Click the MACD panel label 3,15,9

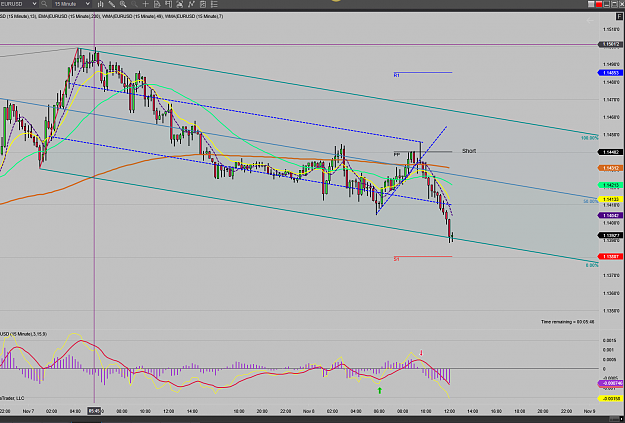point(24,334)
